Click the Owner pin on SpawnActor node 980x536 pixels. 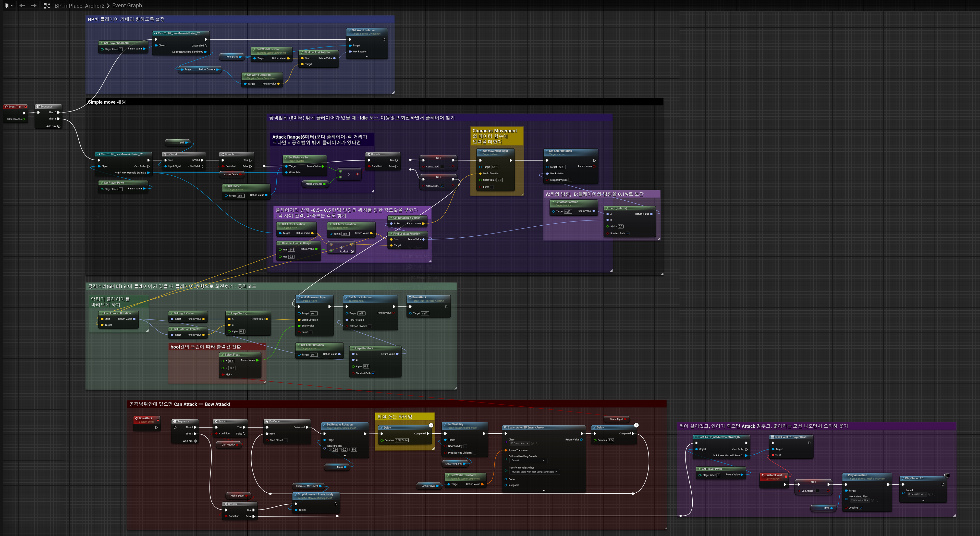click(506, 479)
